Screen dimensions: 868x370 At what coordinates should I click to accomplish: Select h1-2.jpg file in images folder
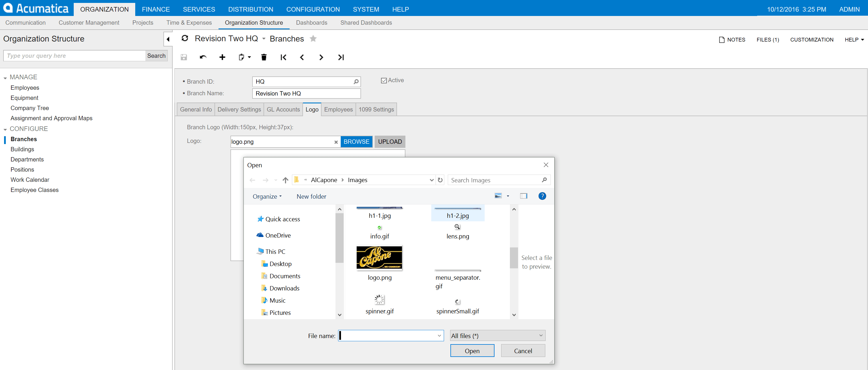pyautogui.click(x=457, y=215)
